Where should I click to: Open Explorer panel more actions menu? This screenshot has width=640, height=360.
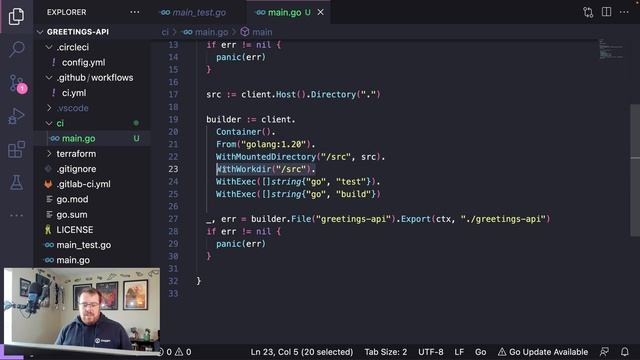[135, 12]
